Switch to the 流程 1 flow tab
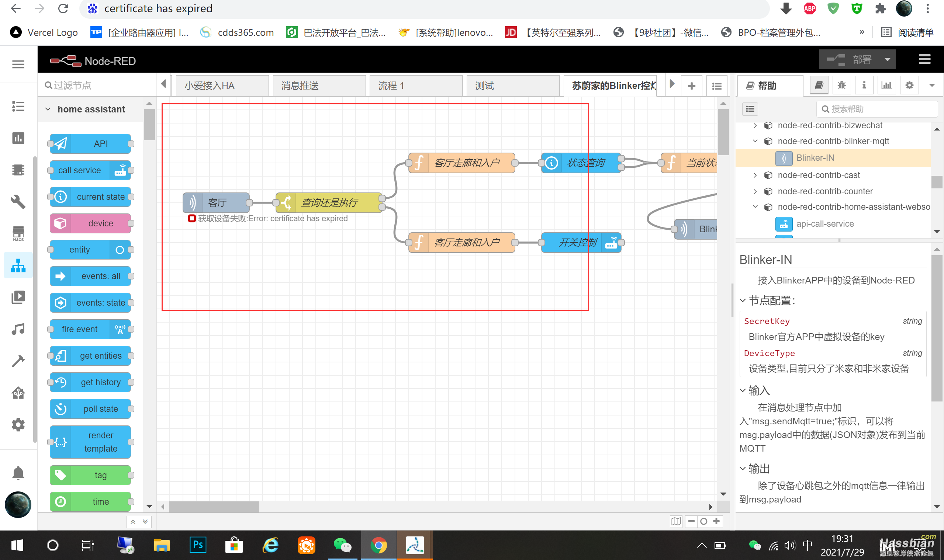944x560 pixels. pyautogui.click(x=416, y=86)
